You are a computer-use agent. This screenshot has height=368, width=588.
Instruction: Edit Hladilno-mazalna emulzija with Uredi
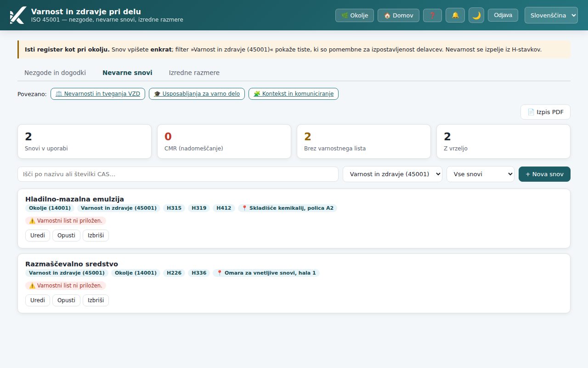38,236
